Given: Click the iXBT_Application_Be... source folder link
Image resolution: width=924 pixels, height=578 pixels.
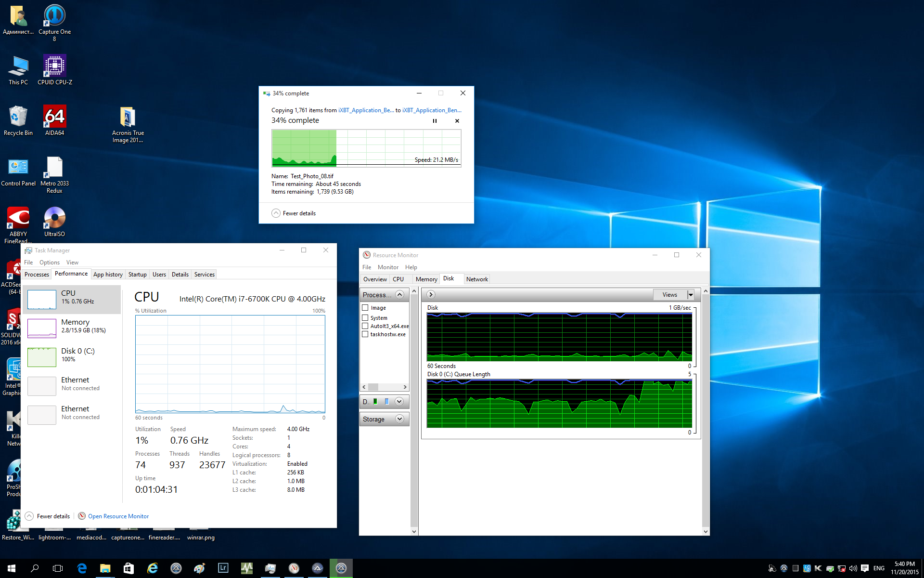Looking at the screenshot, I should point(366,110).
